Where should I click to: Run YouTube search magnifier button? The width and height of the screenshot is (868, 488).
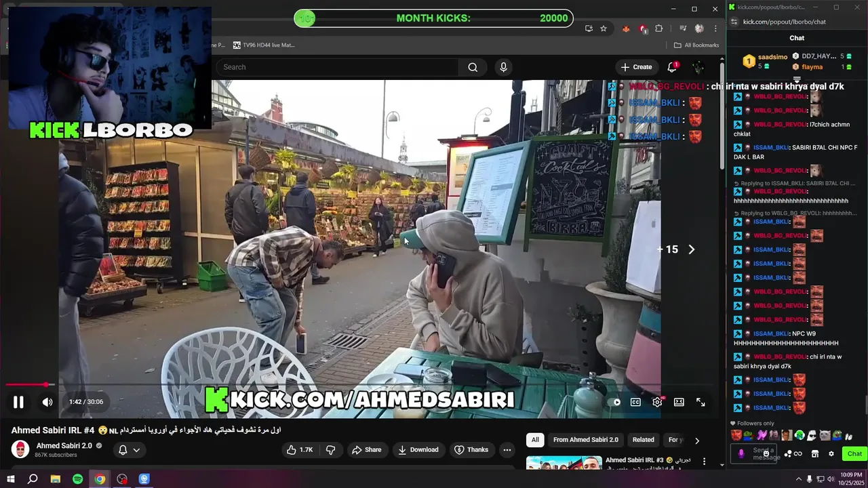473,67
